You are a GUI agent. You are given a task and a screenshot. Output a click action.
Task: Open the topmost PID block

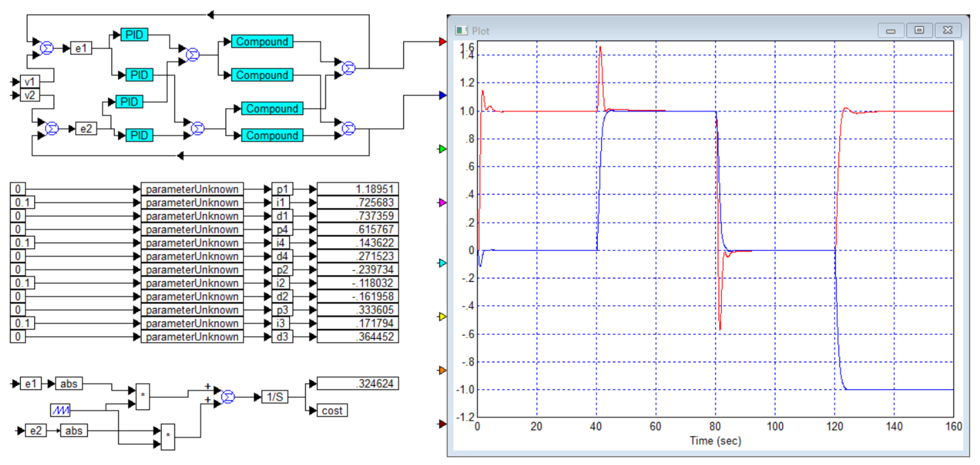(134, 34)
